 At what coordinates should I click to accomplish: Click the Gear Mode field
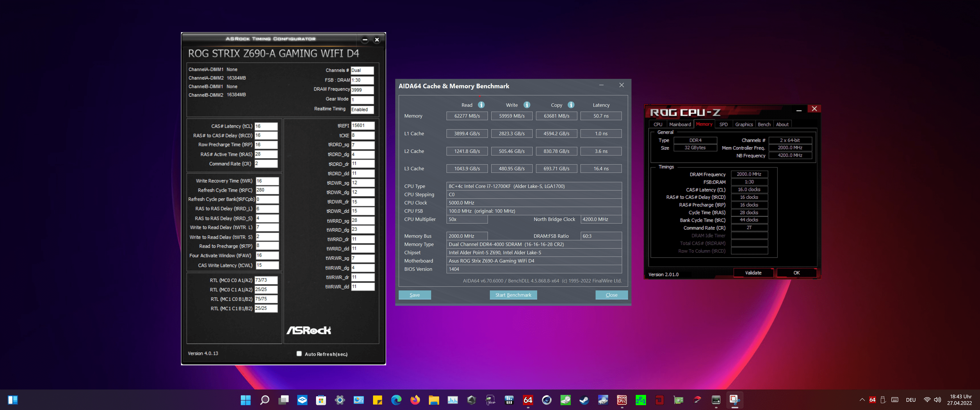click(362, 100)
